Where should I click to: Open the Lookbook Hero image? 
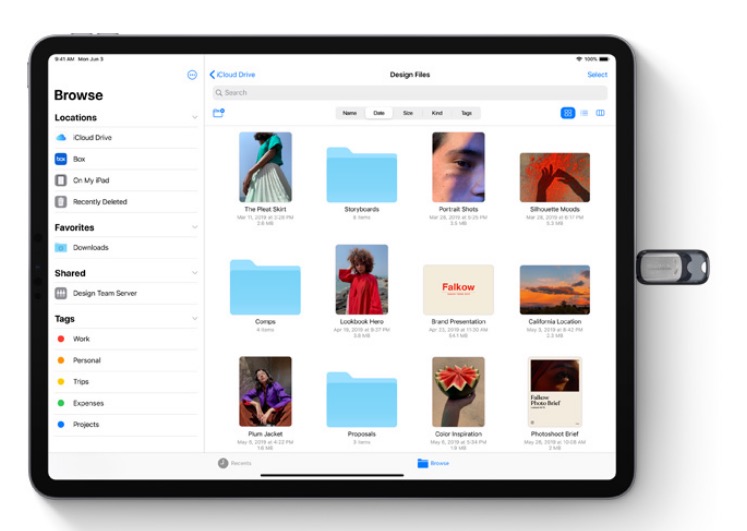[362, 280]
